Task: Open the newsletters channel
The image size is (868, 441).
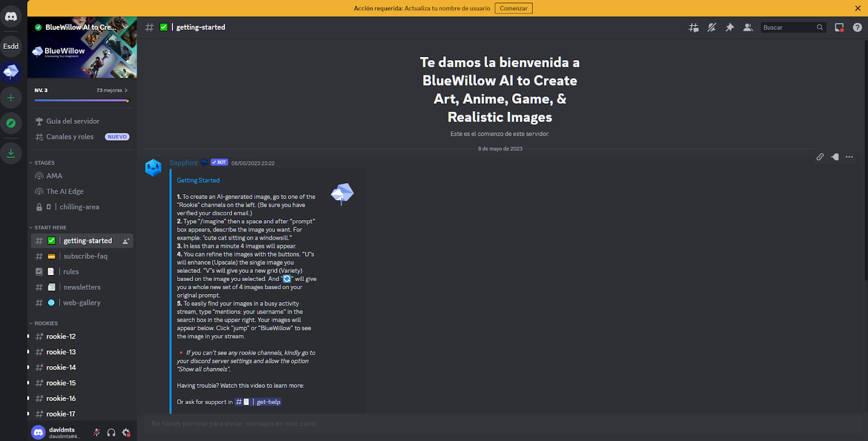Action: click(82, 287)
